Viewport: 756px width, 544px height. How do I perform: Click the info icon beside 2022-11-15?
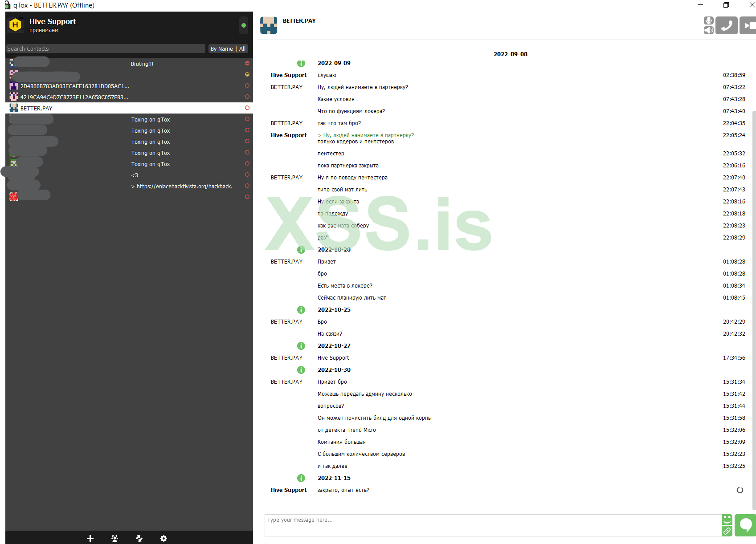[301, 478]
